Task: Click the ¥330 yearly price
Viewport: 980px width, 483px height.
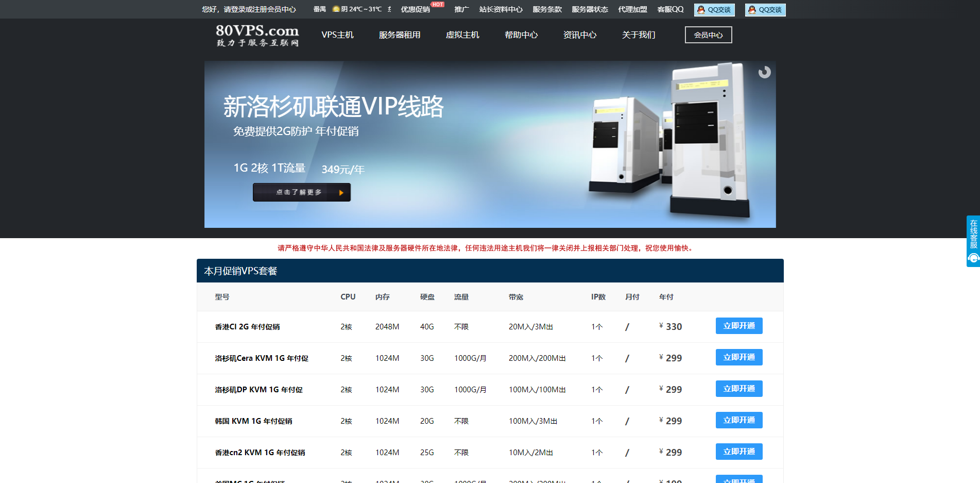Action: [670, 326]
